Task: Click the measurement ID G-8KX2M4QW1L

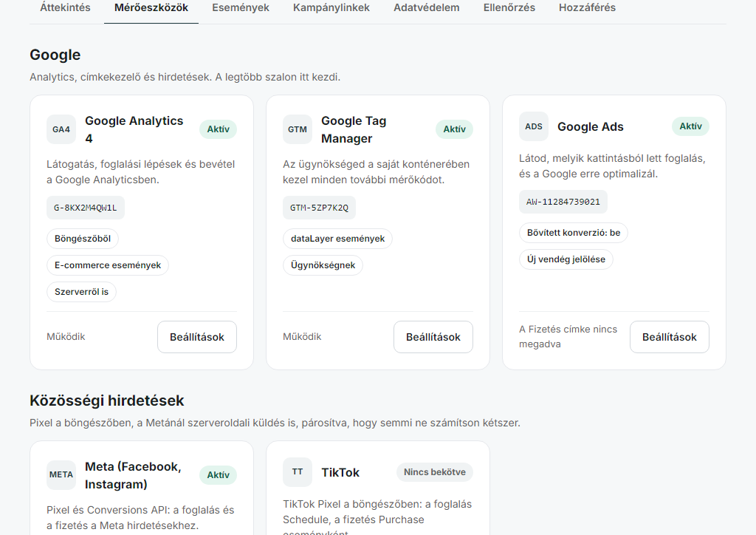Action: (x=86, y=208)
